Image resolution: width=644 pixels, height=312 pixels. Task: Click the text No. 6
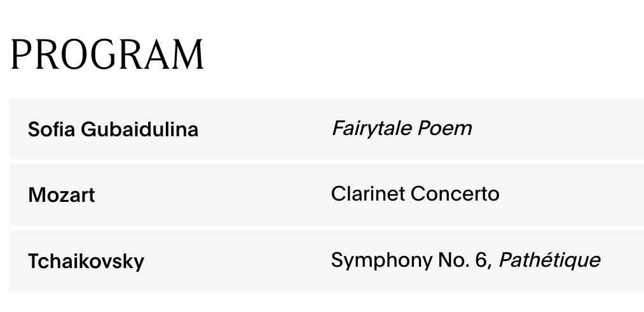(x=462, y=260)
